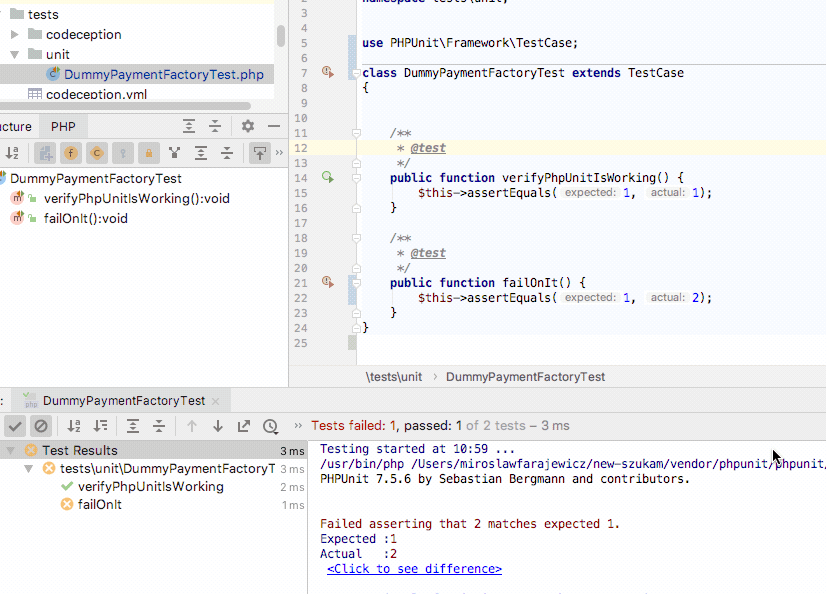The height and width of the screenshot is (594, 826).
Task: Toggle Sort Alphabetically in Structure toolbar
Action: coord(12,153)
